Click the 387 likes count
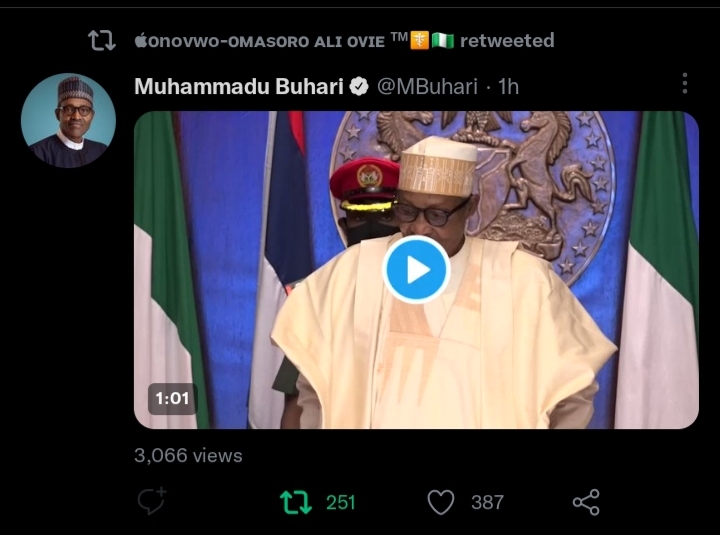The height and width of the screenshot is (535, 720). [x=487, y=502]
